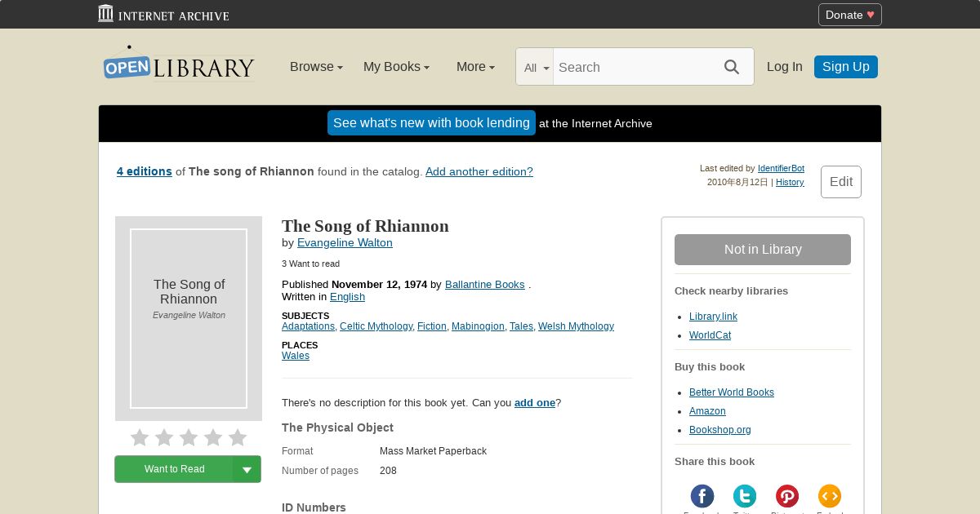
Task: Click See what's new with book lending
Action: point(431,123)
